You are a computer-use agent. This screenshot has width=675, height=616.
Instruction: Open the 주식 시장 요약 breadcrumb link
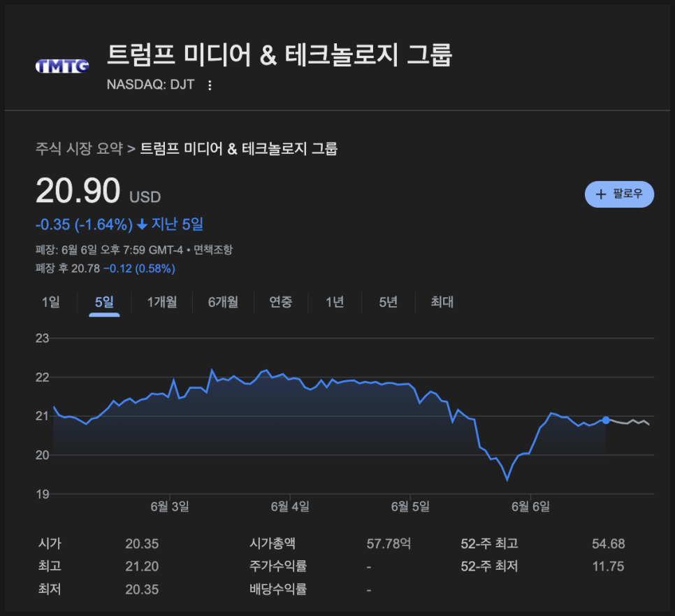click(79, 149)
